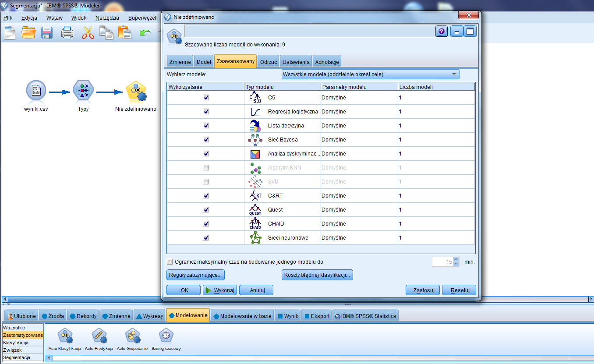Uncheck the Sieci neuronowe checkbox
This screenshot has height=364, width=594.
click(205, 238)
